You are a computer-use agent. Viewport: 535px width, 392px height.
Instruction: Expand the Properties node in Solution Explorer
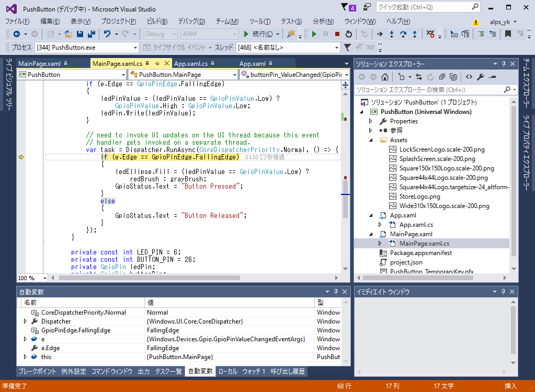click(371, 121)
